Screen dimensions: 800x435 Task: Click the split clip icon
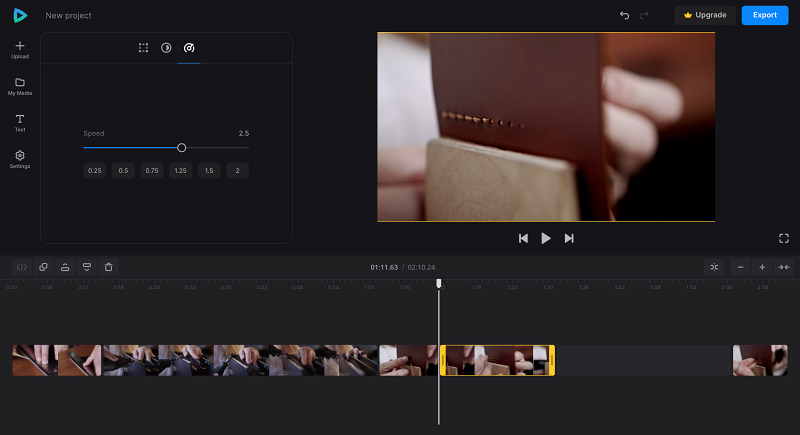tap(22, 267)
